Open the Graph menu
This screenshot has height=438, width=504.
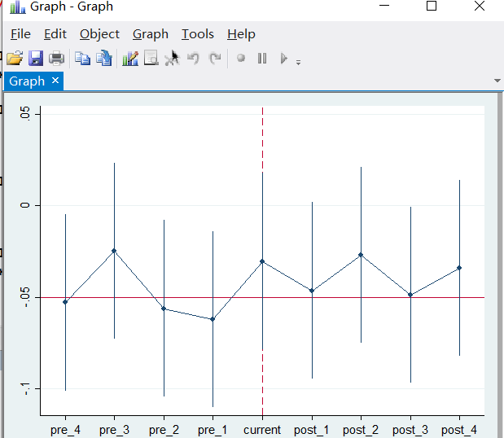(x=150, y=34)
